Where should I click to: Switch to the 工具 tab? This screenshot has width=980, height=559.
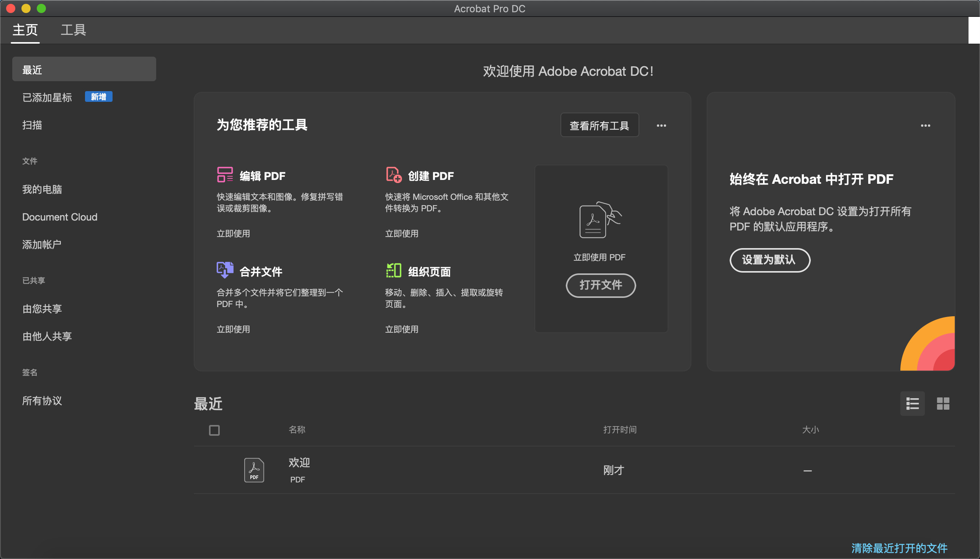[73, 30]
